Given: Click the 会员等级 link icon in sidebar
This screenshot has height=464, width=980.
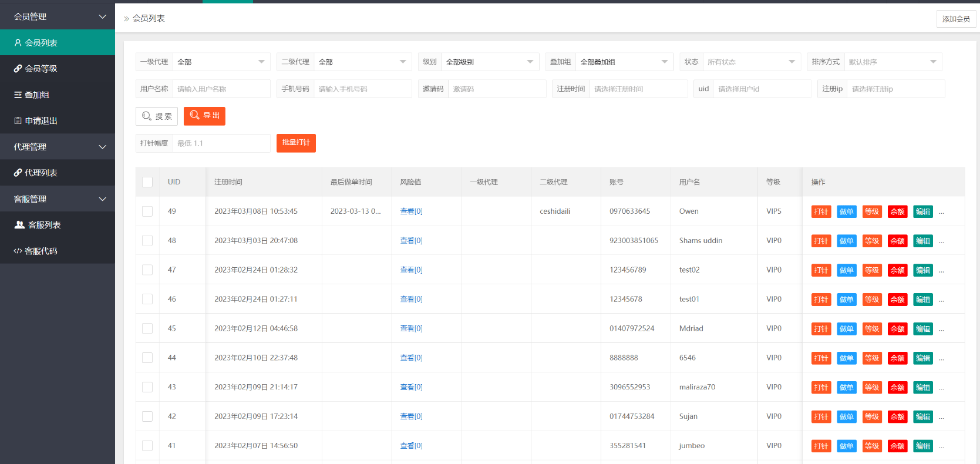Looking at the screenshot, I should coord(18,69).
